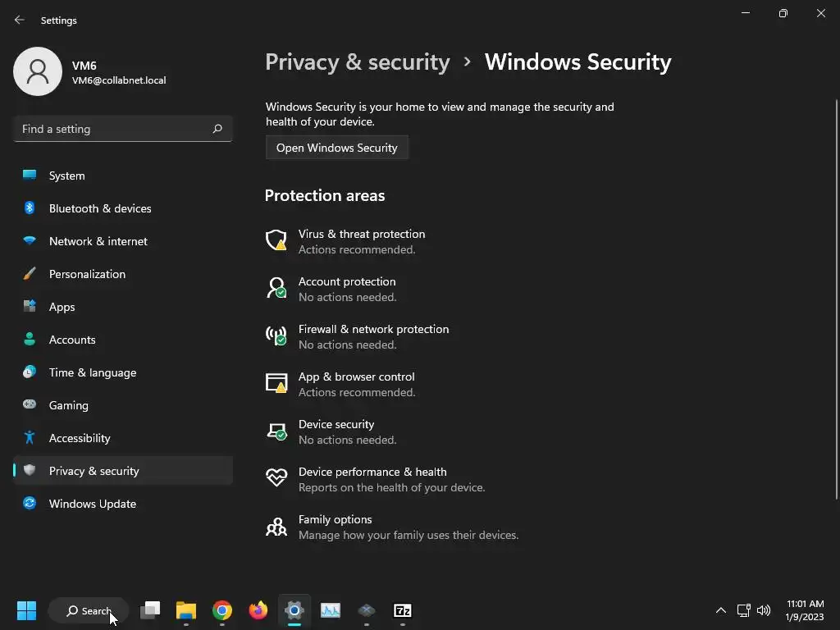840x630 pixels.
Task: Open Accounts settings
Action: (x=123, y=340)
